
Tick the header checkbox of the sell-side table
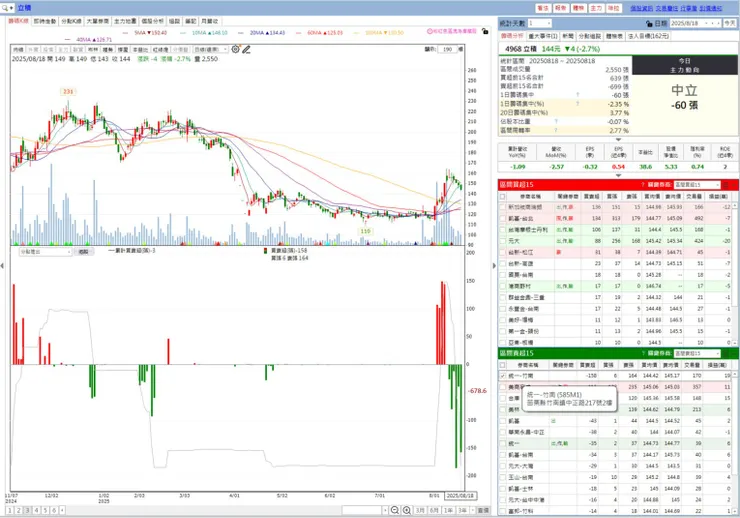tap(503, 365)
